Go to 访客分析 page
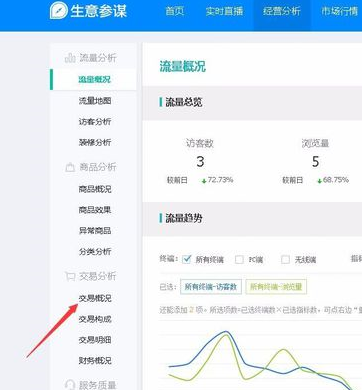This screenshot has width=362, height=390. click(x=95, y=122)
